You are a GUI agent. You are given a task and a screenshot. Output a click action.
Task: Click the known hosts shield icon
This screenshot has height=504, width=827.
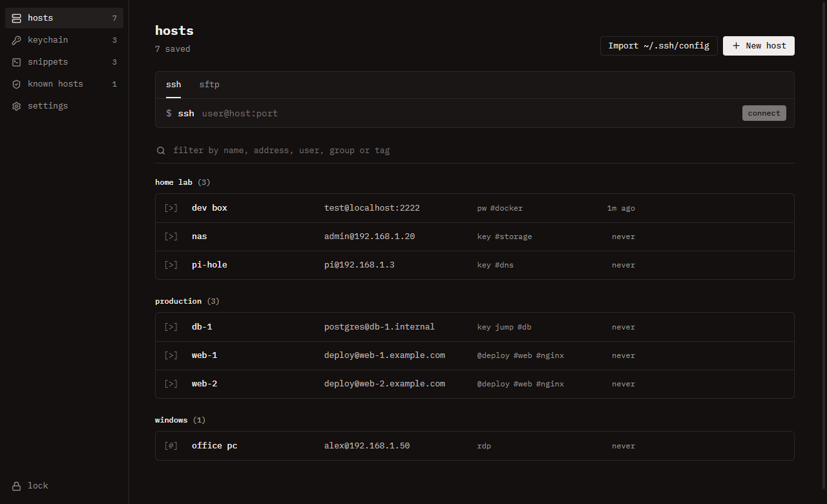tap(17, 84)
